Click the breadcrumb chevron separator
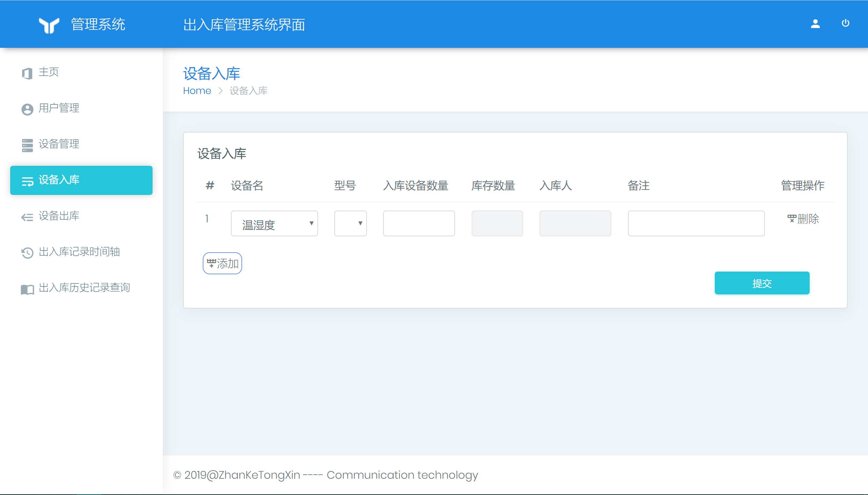This screenshot has height=495, width=868. click(x=220, y=91)
